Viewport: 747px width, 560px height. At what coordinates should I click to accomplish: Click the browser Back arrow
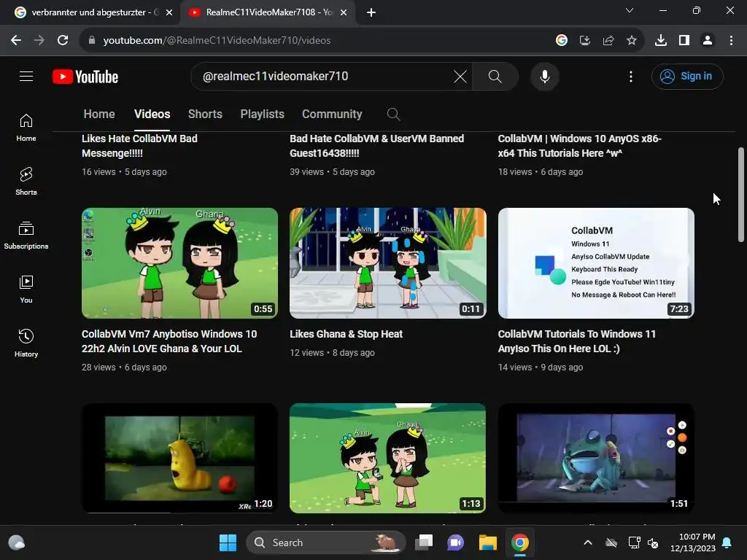[16, 41]
